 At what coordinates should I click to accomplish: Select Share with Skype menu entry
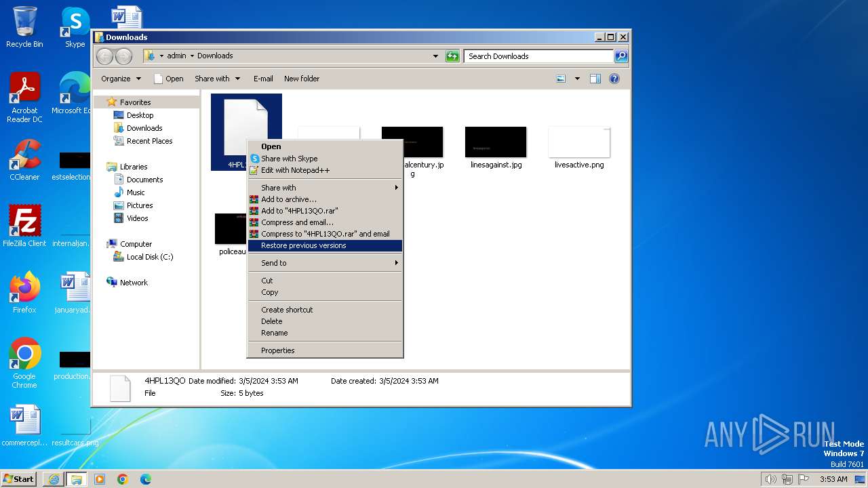(325, 159)
